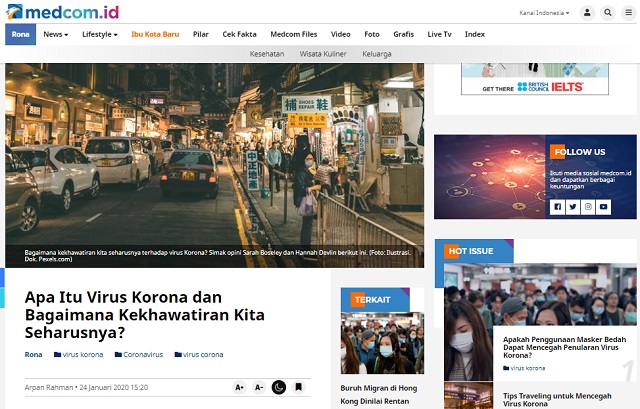Open the British Council IELTS ad banner
Image resolution: width=640 pixels, height=409 pixels.
(534, 79)
